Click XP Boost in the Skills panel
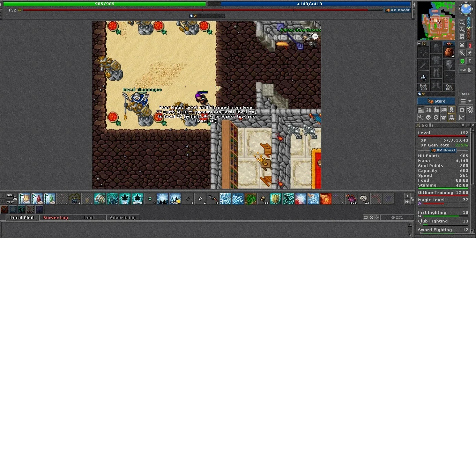 (x=443, y=150)
